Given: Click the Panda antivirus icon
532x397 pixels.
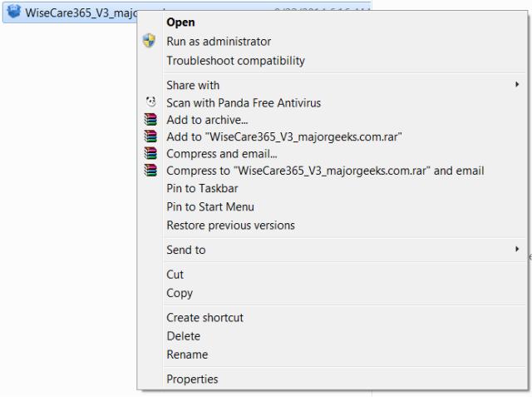Looking at the screenshot, I should coord(150,102).
